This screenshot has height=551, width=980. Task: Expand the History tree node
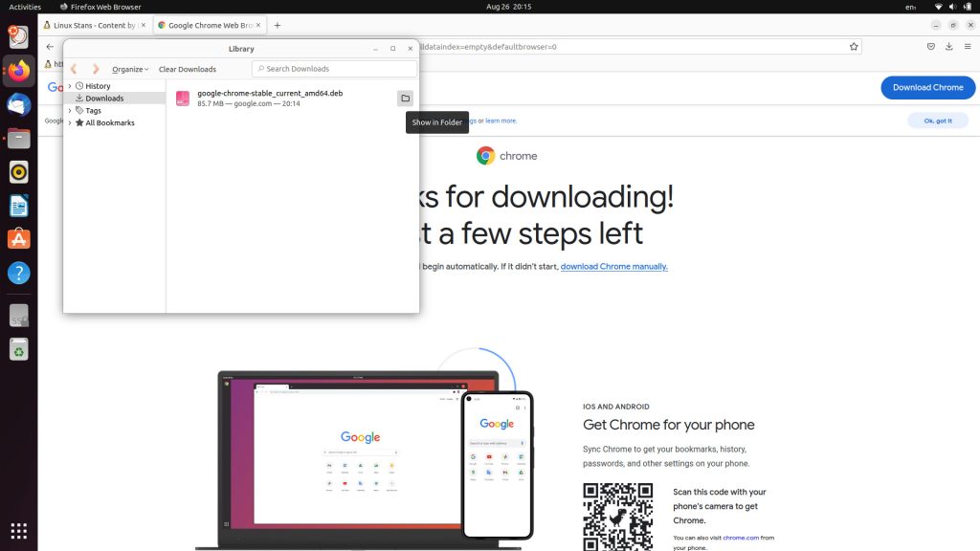pos(70,86)
